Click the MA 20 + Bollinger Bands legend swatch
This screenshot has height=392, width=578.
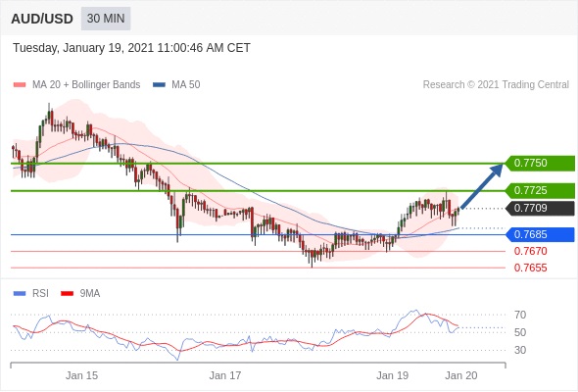point(20,85)
